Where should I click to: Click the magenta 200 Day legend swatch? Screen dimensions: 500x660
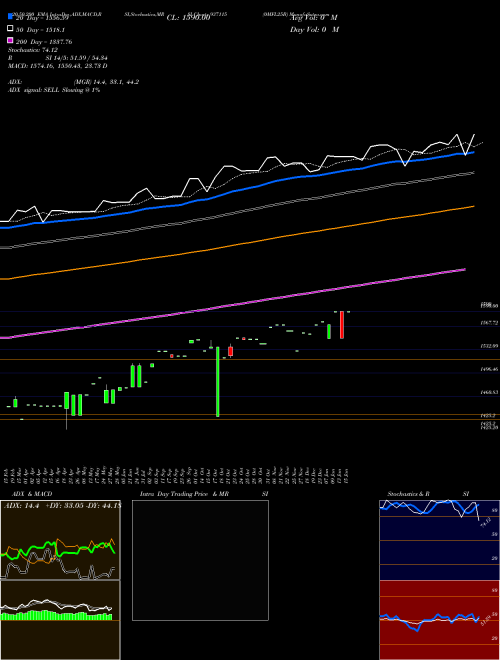point(11,40)
